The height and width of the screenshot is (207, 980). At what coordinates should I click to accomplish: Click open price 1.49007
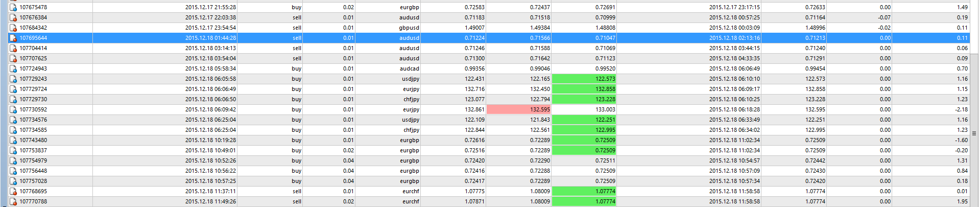(474, 28)
